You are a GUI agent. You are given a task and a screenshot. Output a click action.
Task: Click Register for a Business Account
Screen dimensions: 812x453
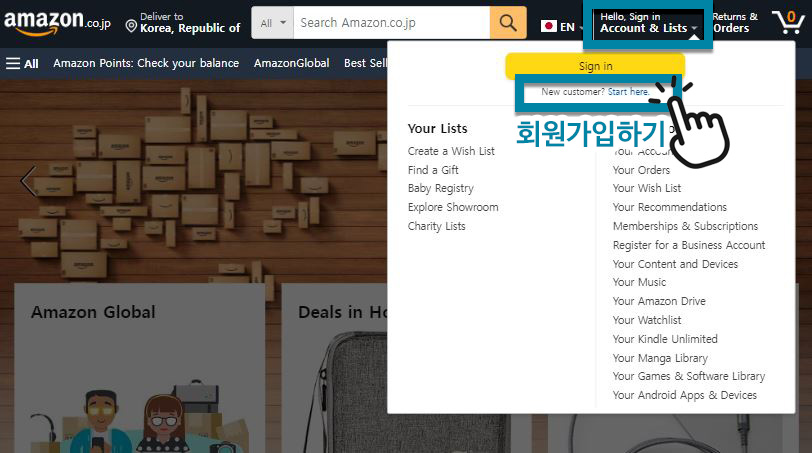pos(689,245)
